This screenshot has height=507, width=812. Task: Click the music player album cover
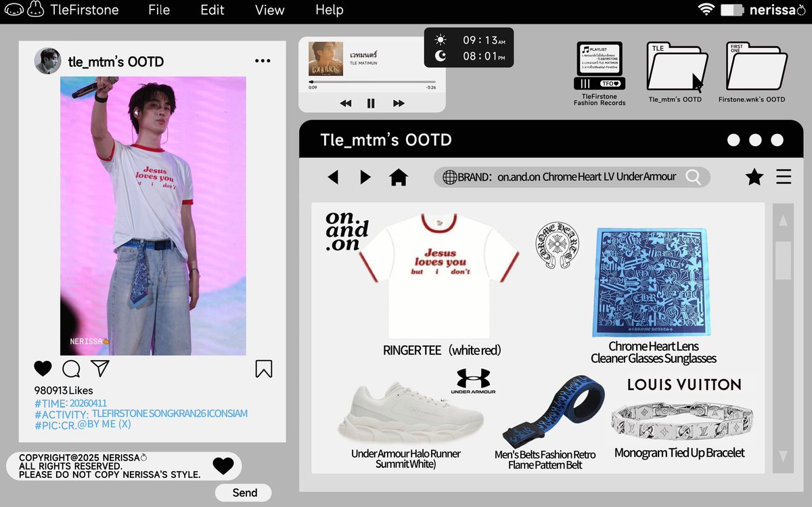coord(325,59)
